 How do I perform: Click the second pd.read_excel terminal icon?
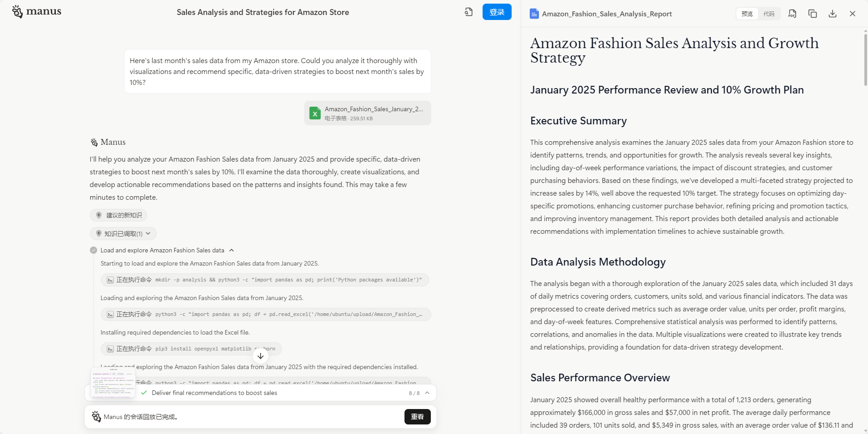110,315
